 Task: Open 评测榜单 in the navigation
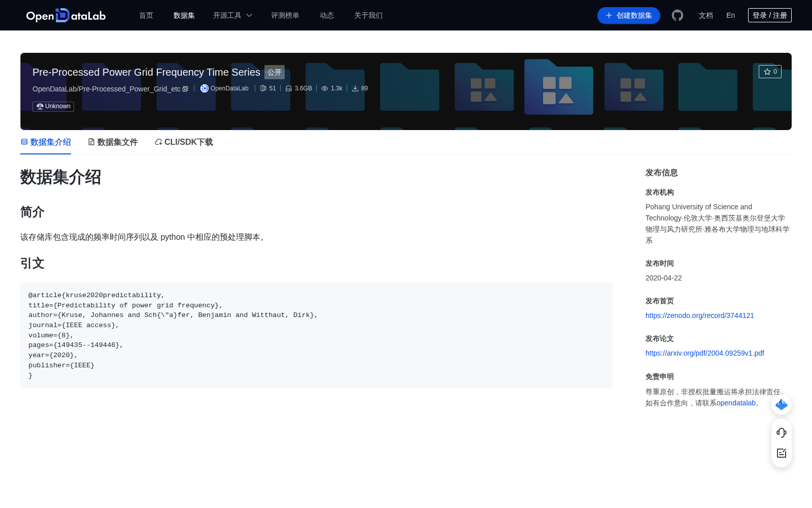285,15
